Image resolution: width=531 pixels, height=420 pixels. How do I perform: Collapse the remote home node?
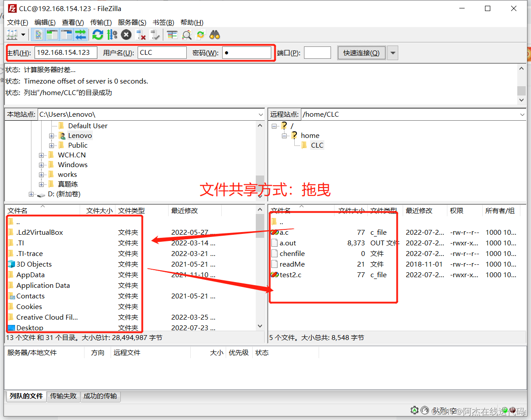[x=285, y=136]
